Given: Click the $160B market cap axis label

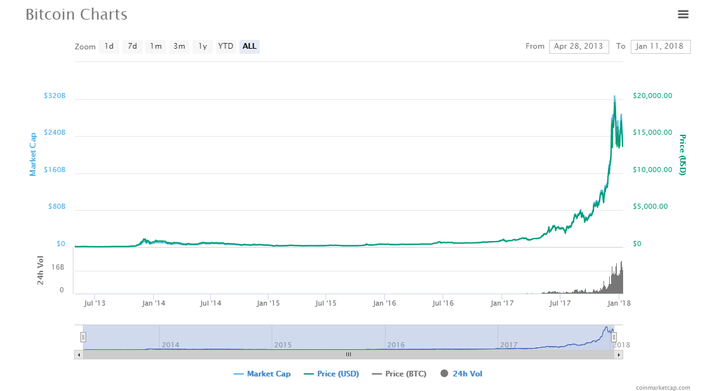Looking at the screenshot, I should point(55,170).
